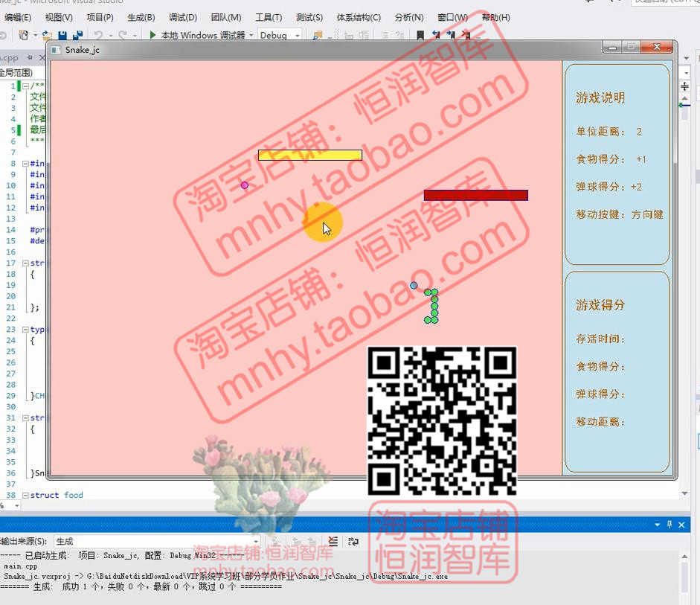Open the 分析(N) menu

pos(409,17)
